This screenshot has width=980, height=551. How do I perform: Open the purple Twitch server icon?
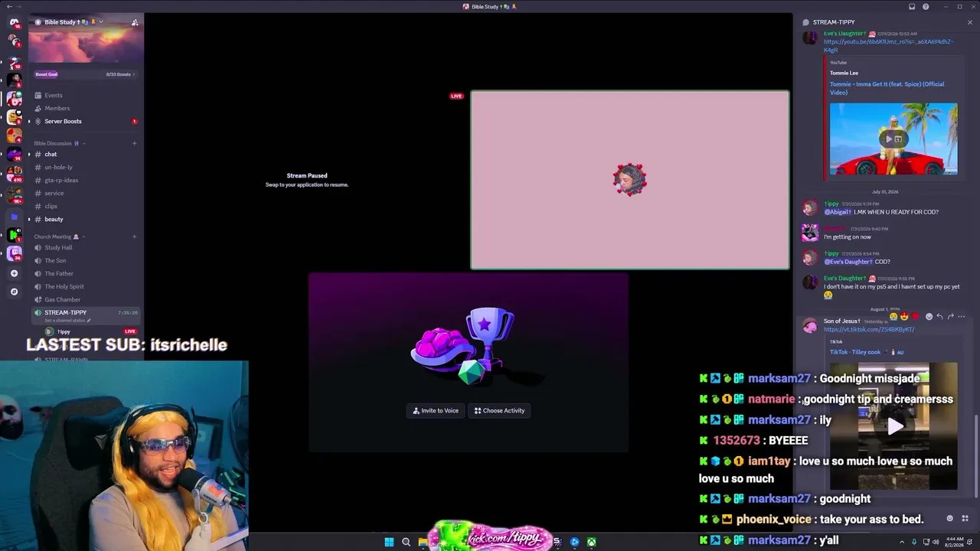14,253
